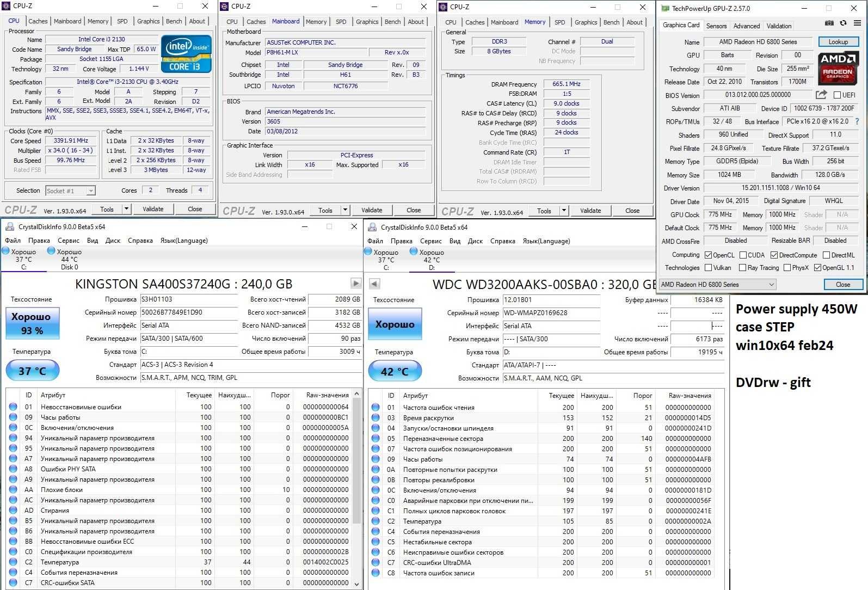Open the GPU-Z hamburger menu
868x590 pixels.
pos(857,23)
